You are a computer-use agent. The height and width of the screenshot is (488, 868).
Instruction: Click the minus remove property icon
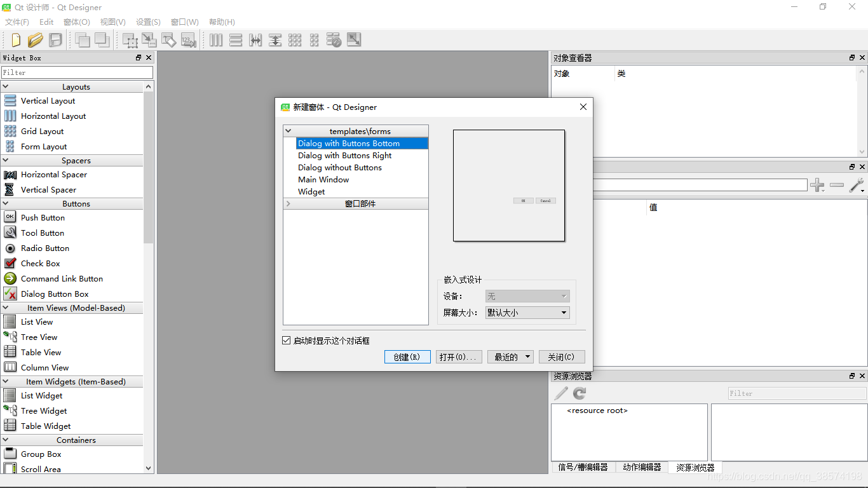837,185
